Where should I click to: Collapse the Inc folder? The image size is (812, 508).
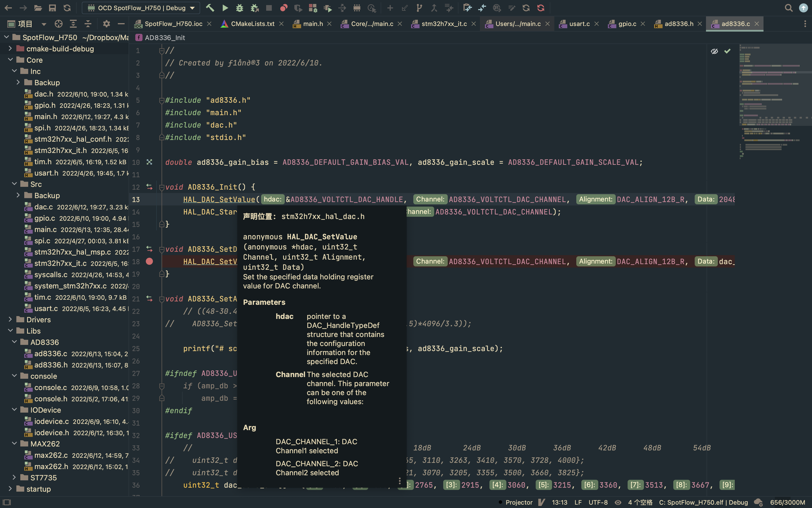[14, 71]
